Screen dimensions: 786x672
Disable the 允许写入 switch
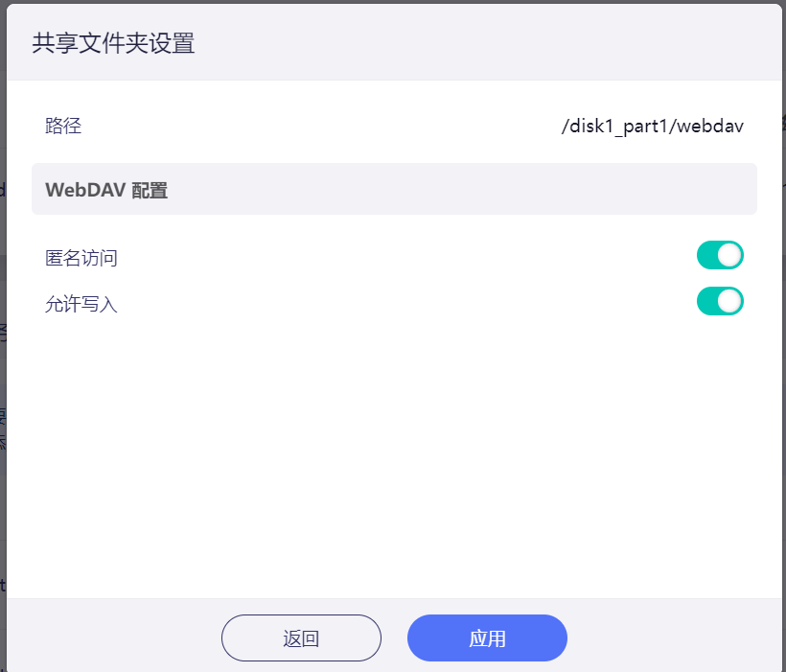point(720,302)
